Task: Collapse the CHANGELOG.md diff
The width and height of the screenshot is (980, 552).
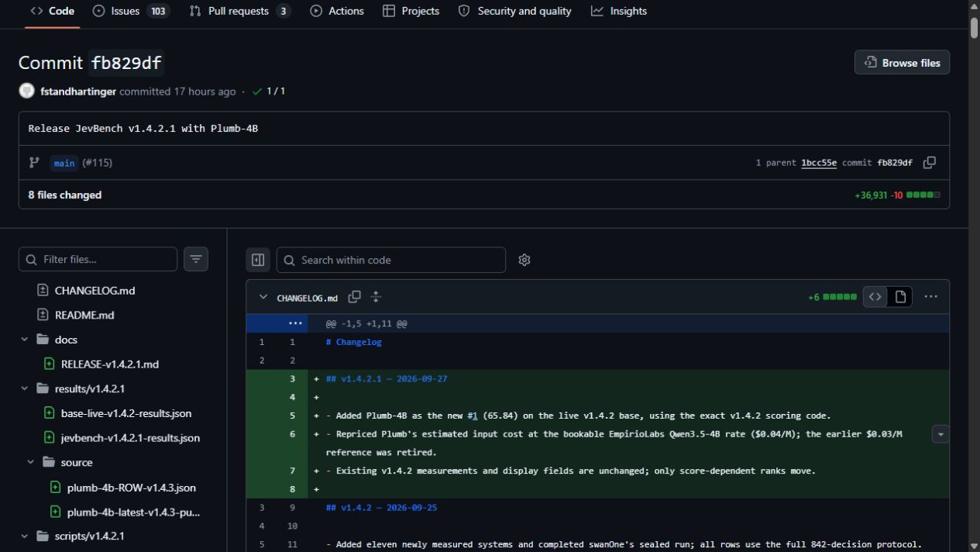Action: (263, 297)
